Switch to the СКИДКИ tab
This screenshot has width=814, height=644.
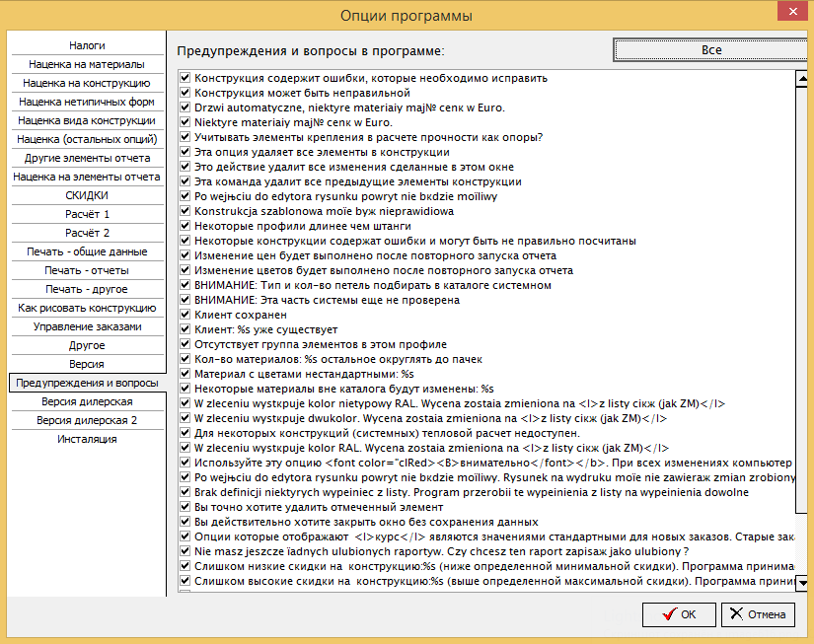[x=87, y=195]
